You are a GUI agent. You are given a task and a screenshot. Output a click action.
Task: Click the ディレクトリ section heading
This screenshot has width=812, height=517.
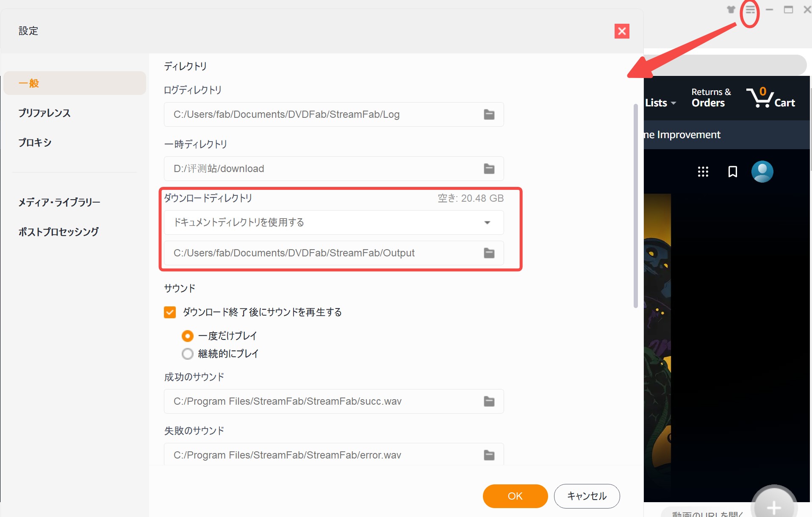click(x=186, y=66)
